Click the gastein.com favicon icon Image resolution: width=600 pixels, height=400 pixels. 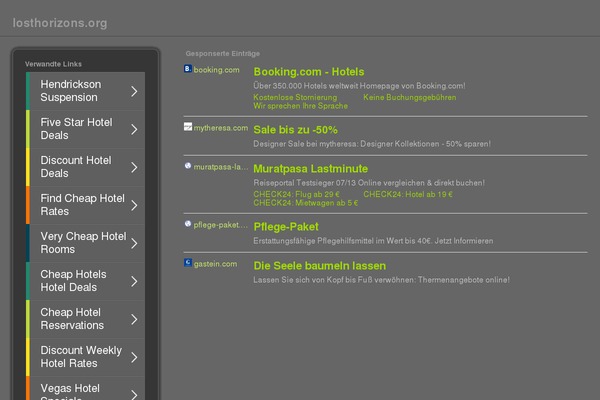tap(188, 263)
